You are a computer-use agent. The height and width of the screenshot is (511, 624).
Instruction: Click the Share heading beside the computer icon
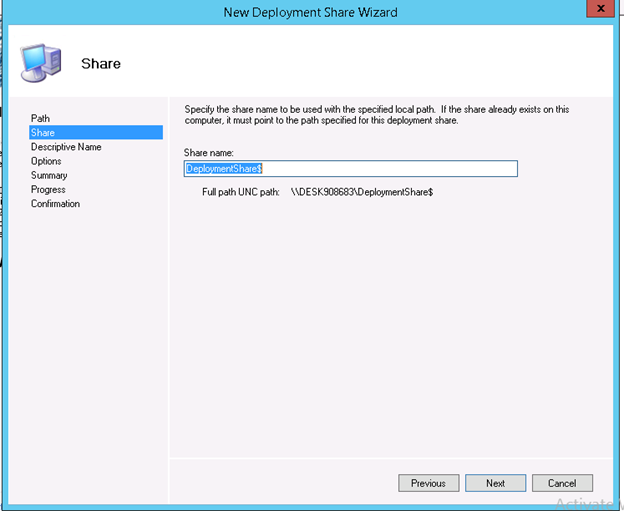coord(101,64)
